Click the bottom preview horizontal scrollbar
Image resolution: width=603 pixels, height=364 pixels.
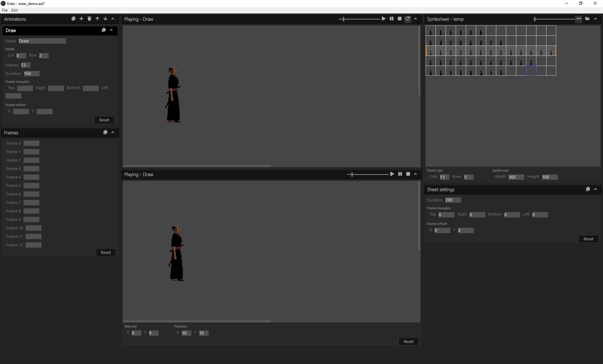click(197, 321)
